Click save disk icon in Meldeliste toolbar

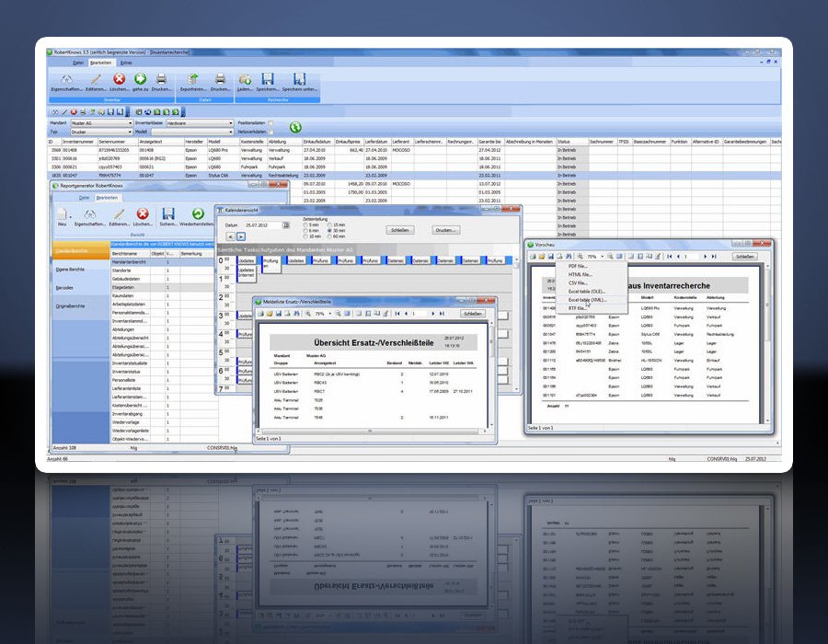278,314
